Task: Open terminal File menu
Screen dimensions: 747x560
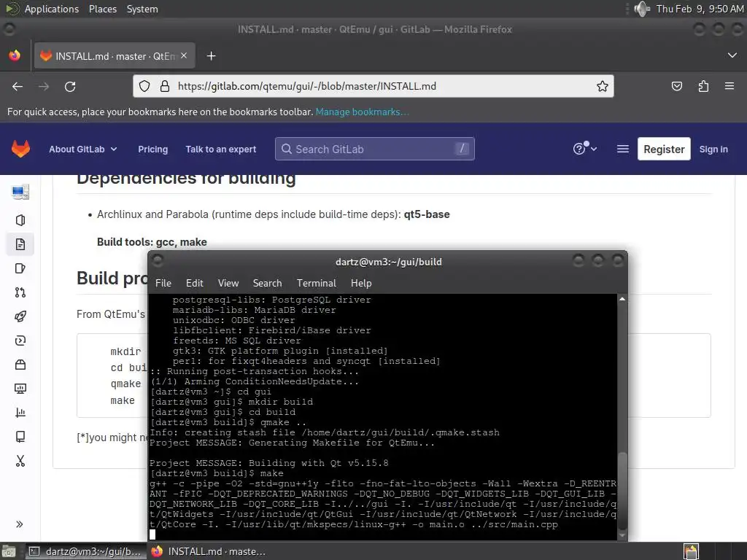Action: pos(163,283)
